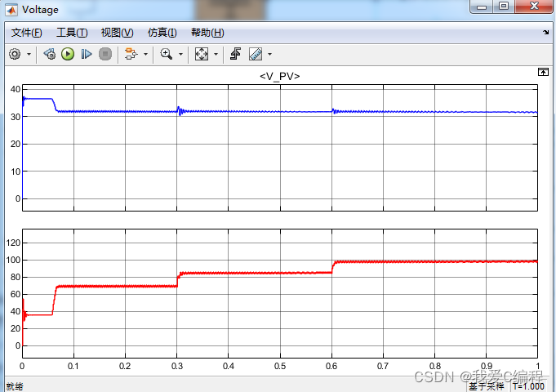Minimize the Voltage scope window
This screenshot has height=392, width=556.
coord(482,7)
